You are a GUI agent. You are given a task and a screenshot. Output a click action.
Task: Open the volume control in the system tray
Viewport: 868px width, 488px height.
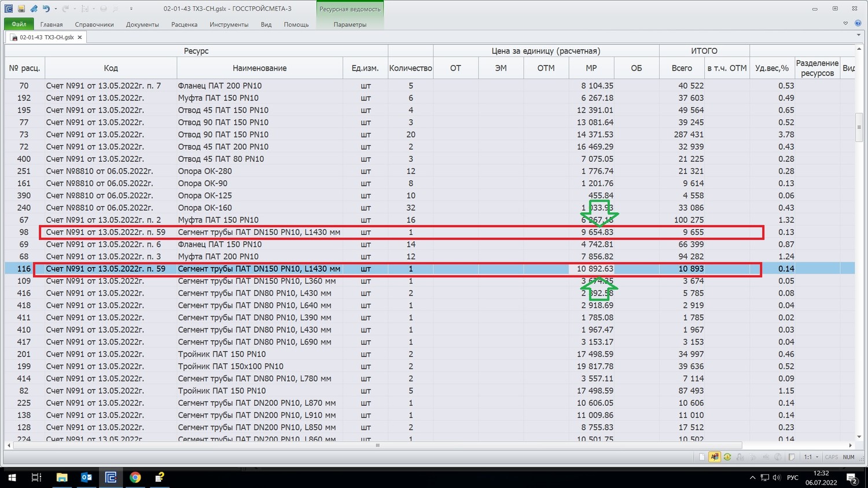click(777, 478)
